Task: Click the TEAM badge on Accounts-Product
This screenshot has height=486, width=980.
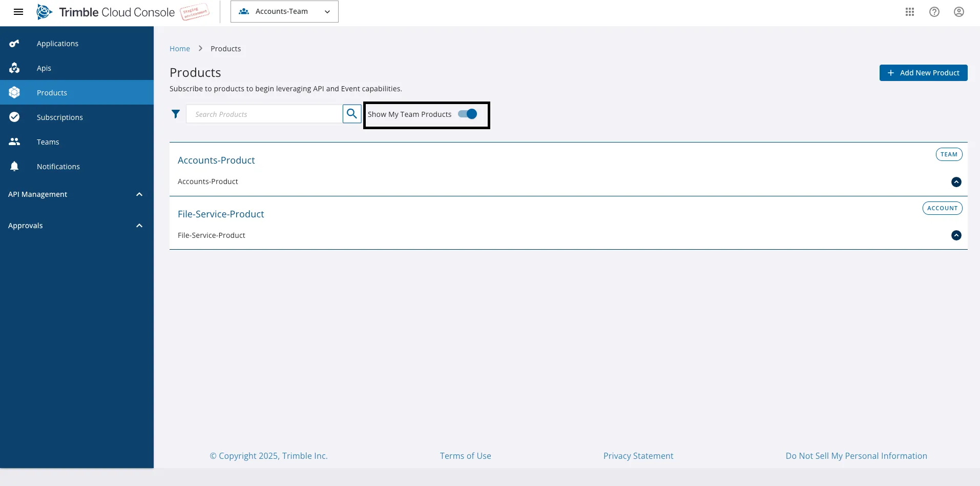Action: point(949,154)
